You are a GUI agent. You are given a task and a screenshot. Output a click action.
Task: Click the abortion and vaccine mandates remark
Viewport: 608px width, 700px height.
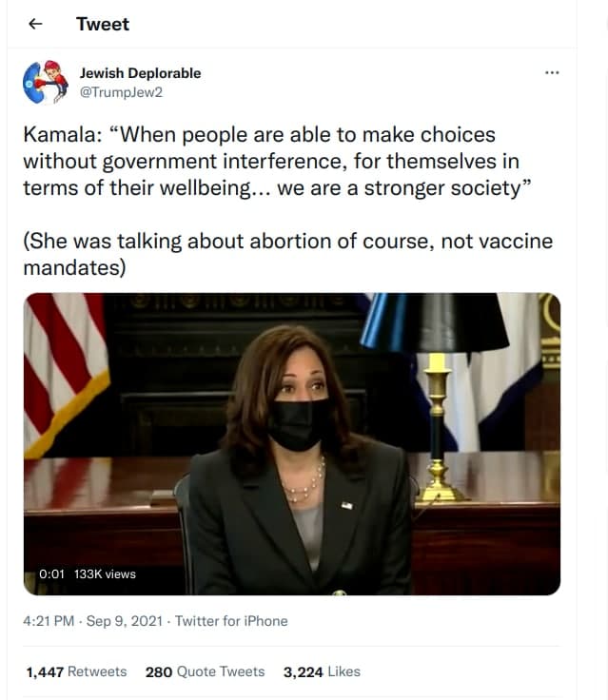[288, 255]
